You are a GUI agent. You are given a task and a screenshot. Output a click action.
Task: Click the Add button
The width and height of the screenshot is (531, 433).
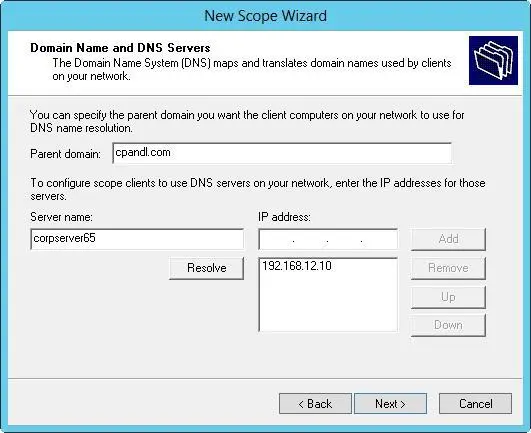[x=448, y=239]
